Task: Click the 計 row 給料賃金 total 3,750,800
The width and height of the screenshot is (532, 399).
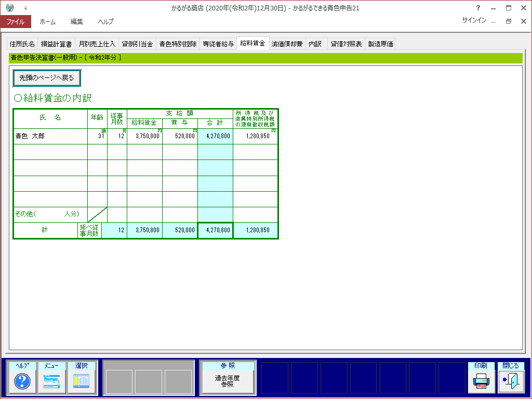Action: 144,230
